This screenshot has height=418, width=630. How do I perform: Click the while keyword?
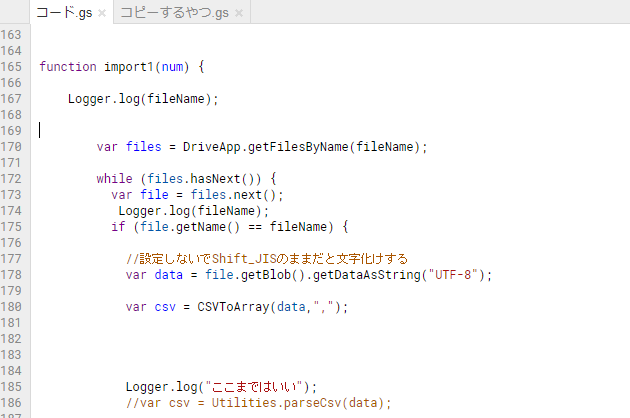click(x=114, y=179)
